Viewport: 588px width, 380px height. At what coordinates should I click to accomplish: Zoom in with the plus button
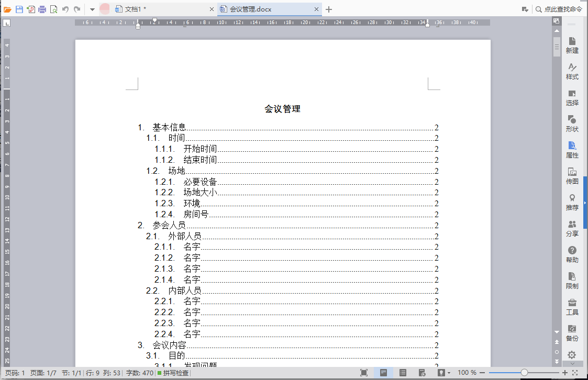coord(565,373)
